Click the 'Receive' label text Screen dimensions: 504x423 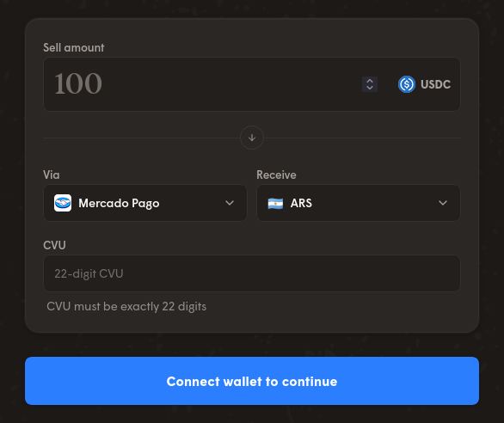276,175
